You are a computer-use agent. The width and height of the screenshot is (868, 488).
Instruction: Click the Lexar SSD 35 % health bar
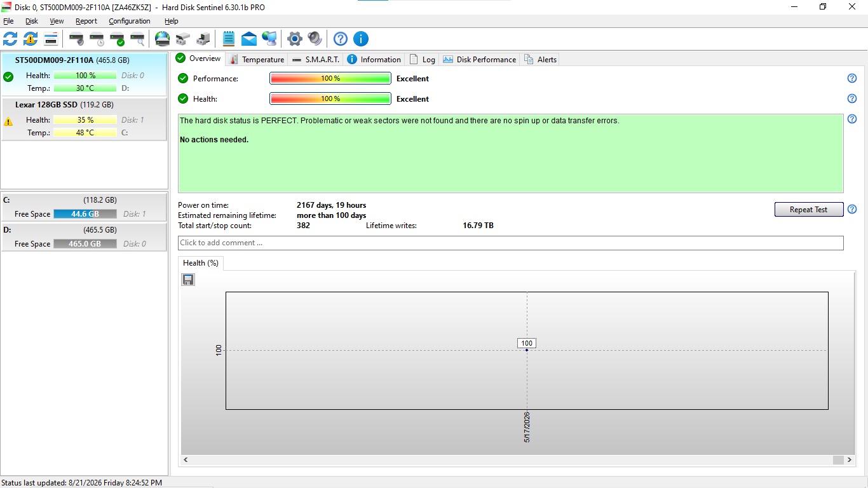point(85,120)
